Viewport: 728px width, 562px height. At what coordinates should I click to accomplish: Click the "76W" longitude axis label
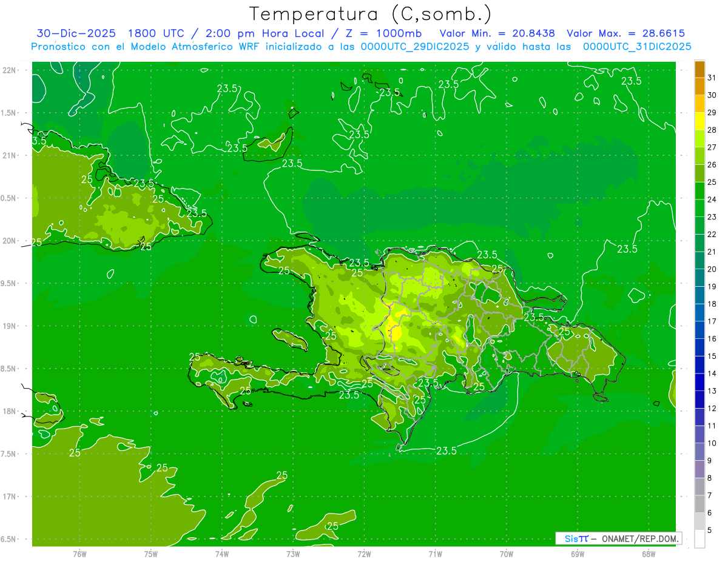click(x=79, y=554)
